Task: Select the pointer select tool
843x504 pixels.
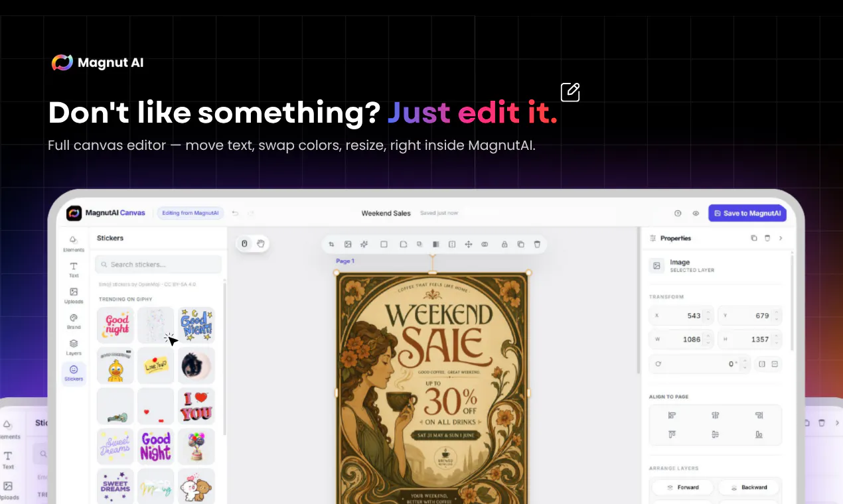Action: coord(244,243)
